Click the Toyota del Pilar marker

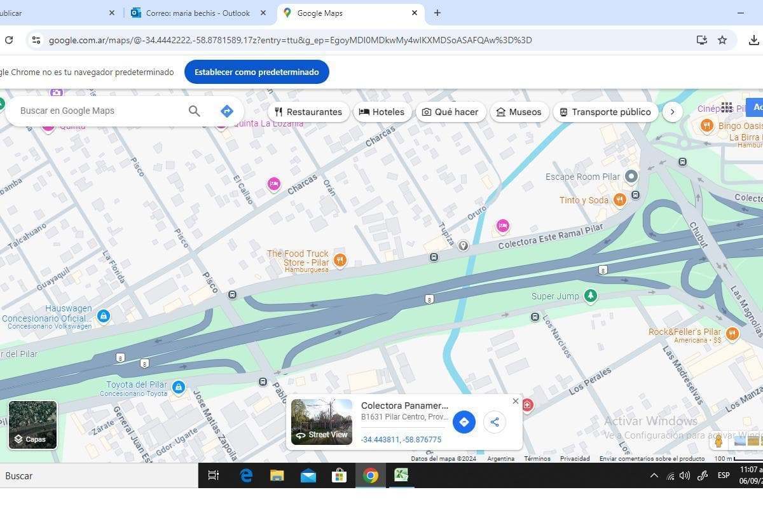point(179,387)
